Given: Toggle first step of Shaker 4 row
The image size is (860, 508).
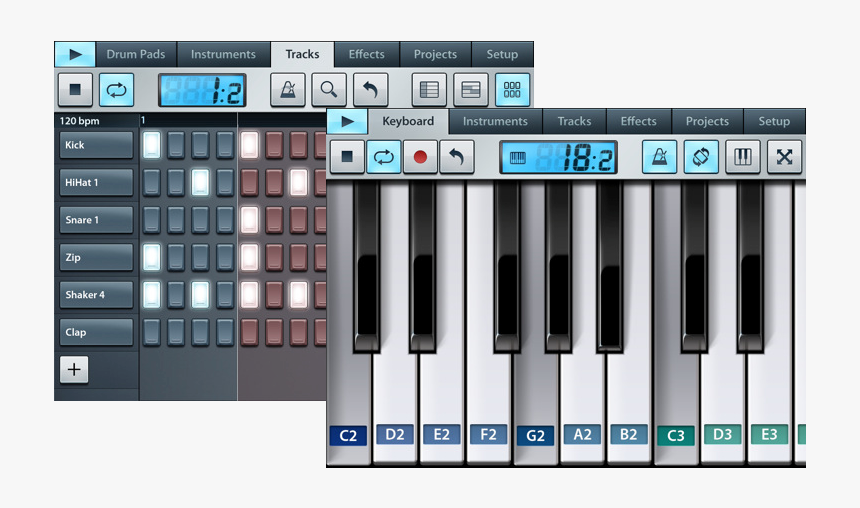Looking at the screenshot, I should [151, 295].
